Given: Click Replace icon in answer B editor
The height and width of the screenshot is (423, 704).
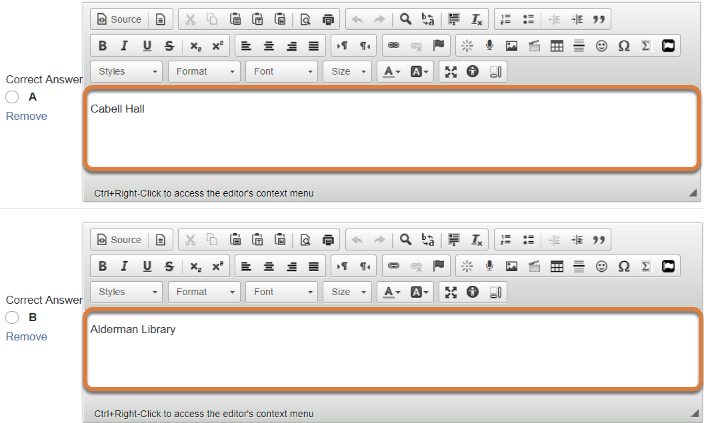Looking at the screenshot, I should tap(427, 240).
